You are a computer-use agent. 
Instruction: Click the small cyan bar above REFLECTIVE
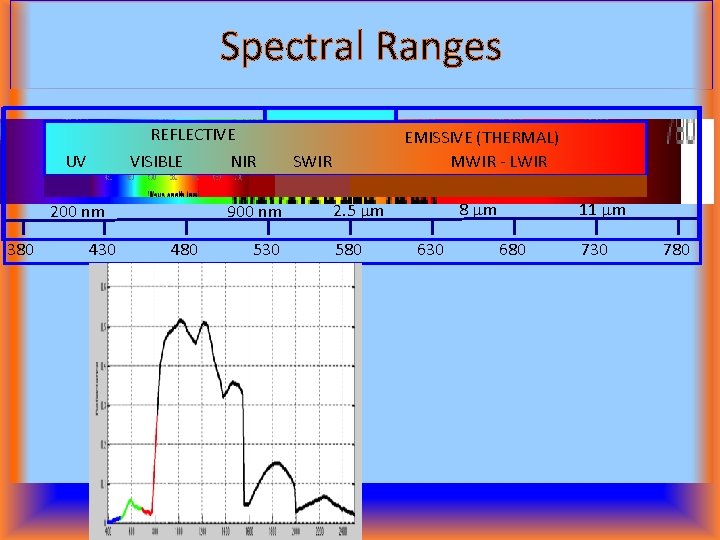[330, 114]
